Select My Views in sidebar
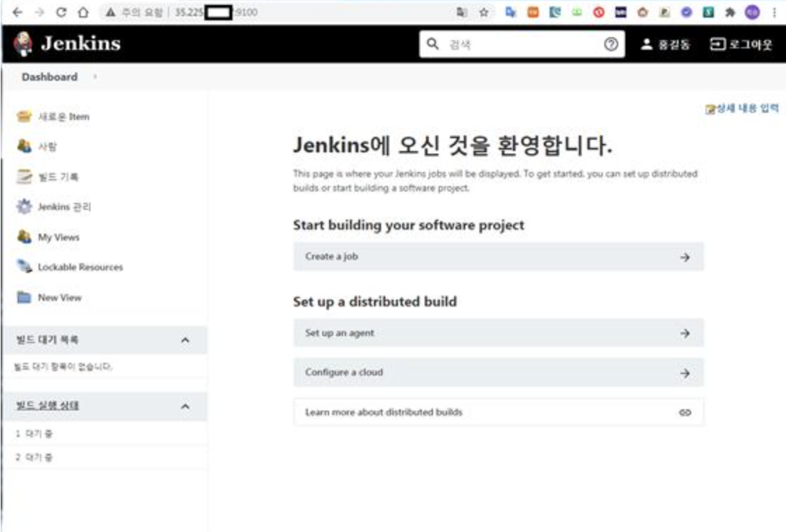Viewport: 786px width, 532px height. (59, 237)
